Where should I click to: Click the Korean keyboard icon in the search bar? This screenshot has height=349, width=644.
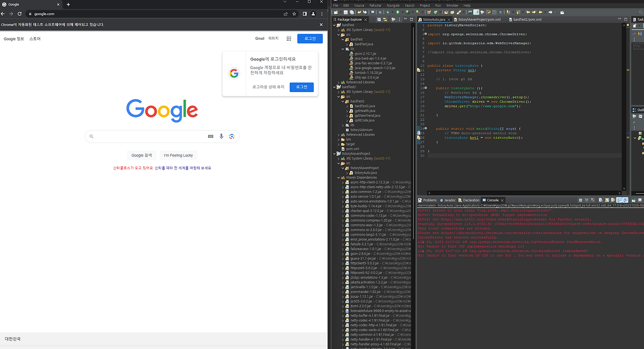pyautogui.click(x=210, y=136)
